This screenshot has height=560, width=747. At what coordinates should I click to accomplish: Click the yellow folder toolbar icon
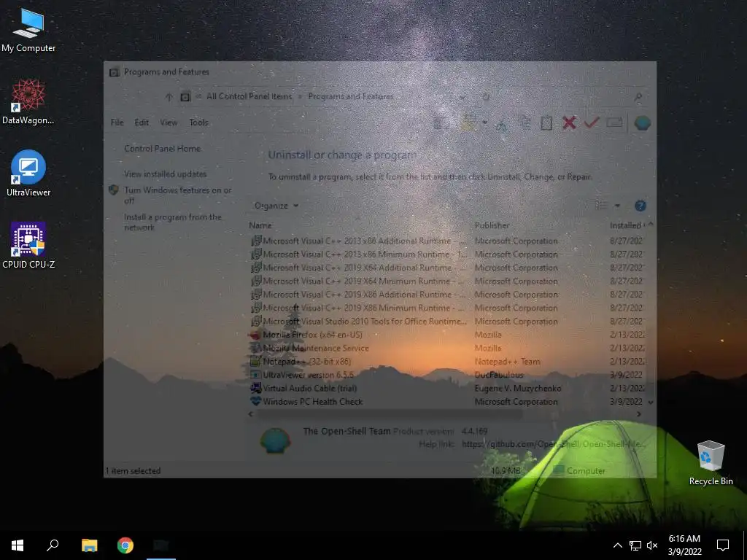(468, 122)
